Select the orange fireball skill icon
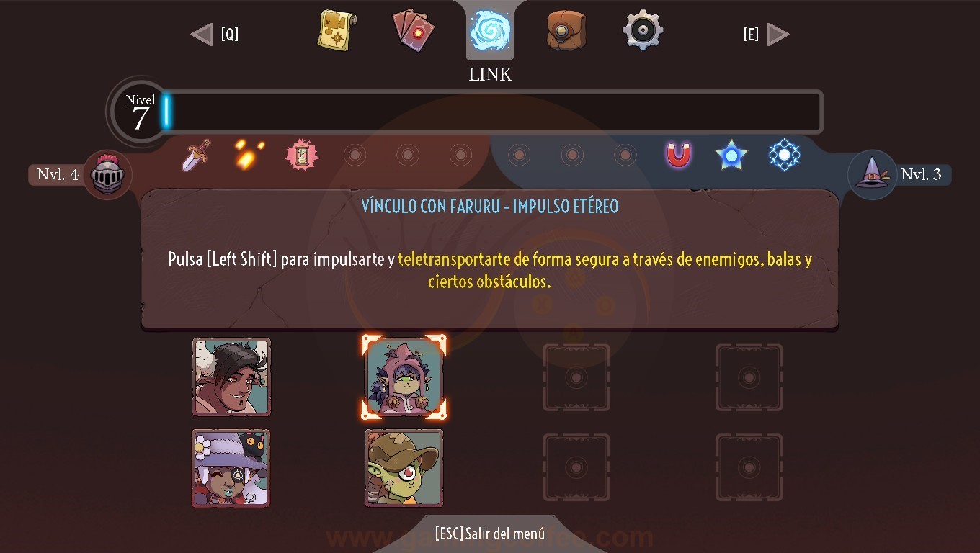The image size is (980, 553). point(249,155)
